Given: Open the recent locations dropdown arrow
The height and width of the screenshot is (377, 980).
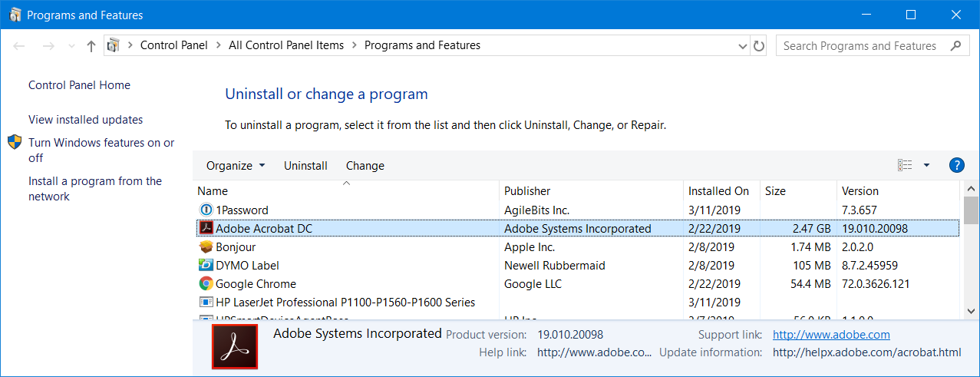Looking at the screenshot, I should (x=72, y=46).
